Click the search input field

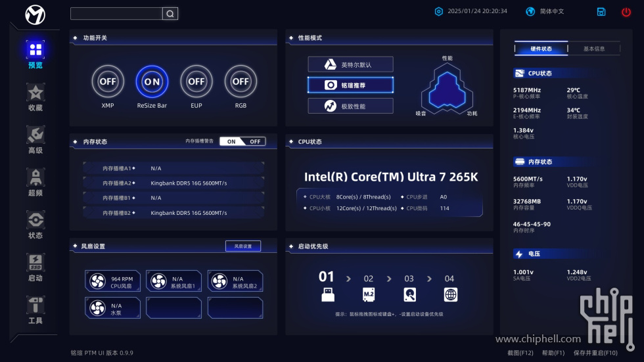(x=117, y=14)
